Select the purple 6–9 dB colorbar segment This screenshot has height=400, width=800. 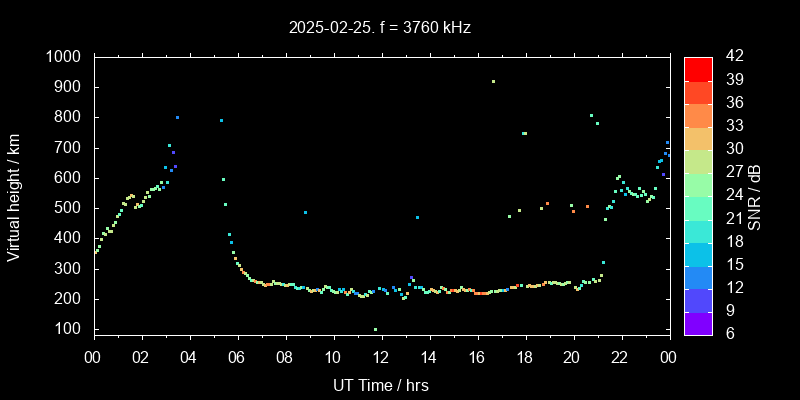[698, 321]
